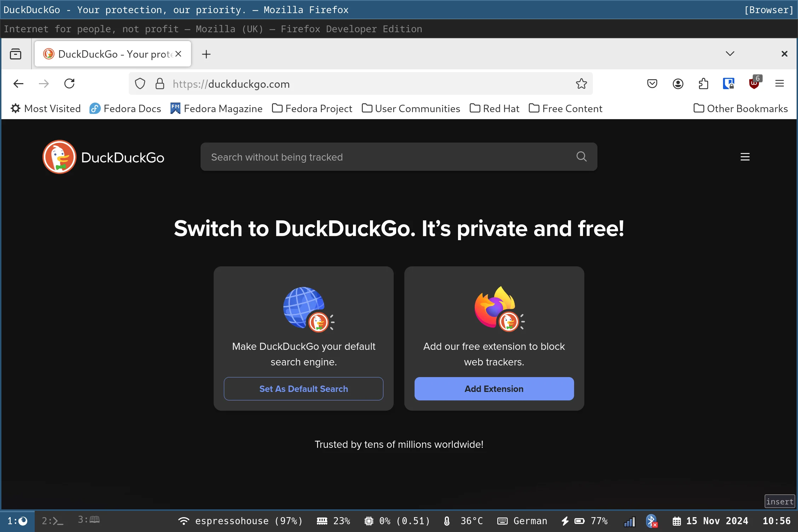798x532 pixels.
Task: Expand the Other Bookmarks folder
Action: 741,109
